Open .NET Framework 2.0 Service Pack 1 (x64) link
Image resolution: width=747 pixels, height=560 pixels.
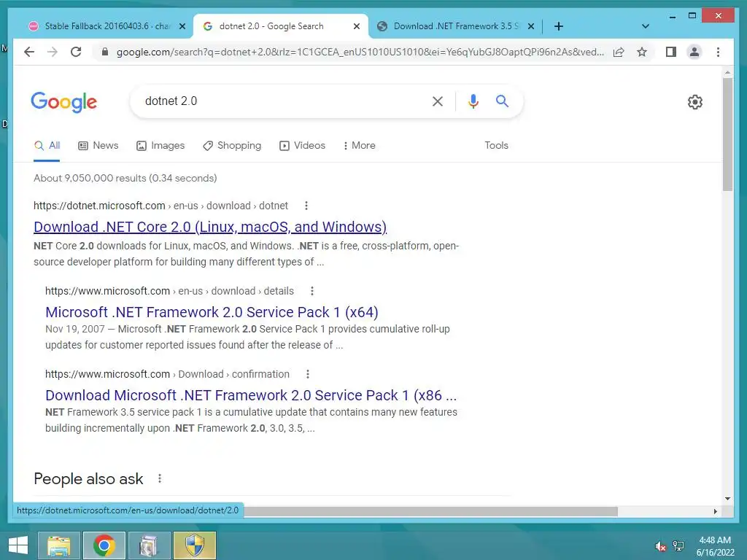tap(212, 312)
